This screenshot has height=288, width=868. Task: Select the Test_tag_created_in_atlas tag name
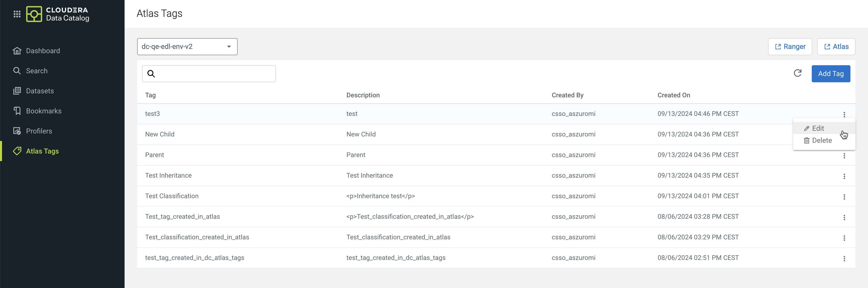click(x=182, y=217)
